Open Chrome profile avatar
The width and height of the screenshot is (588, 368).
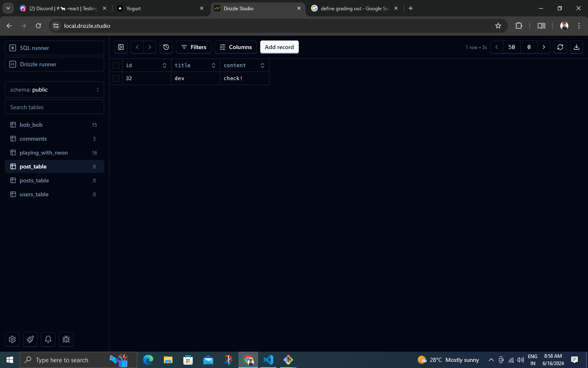click(x=564, y=26)
